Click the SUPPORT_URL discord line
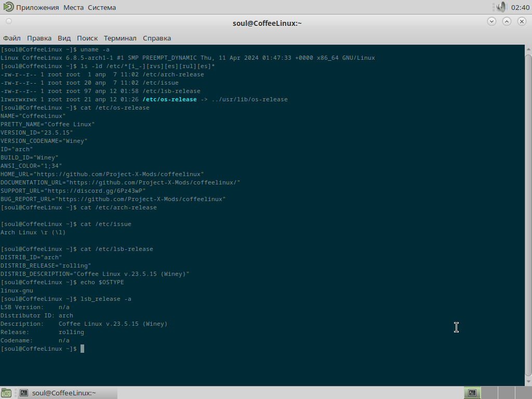This screenshot has height=399, width=532. pos(73,191)
